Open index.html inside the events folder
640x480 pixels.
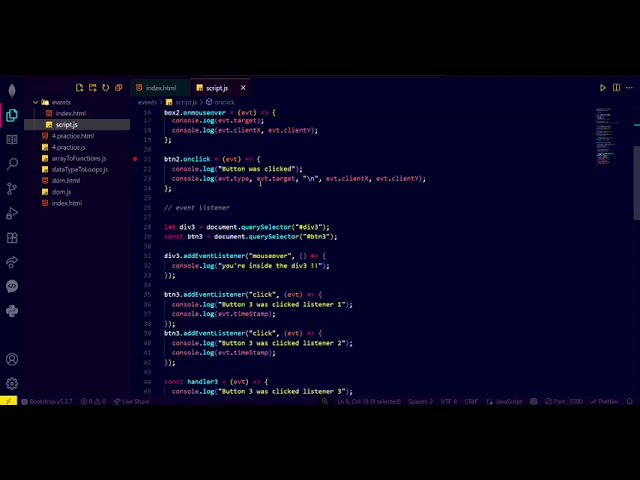pyautogui.click(x=71, y=113)
